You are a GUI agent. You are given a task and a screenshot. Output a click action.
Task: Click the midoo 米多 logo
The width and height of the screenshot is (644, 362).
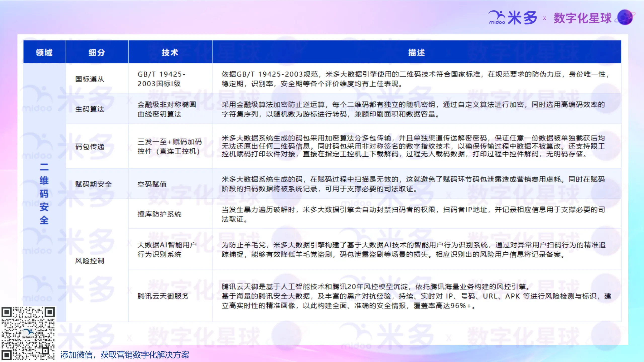[x=513, y=18]
